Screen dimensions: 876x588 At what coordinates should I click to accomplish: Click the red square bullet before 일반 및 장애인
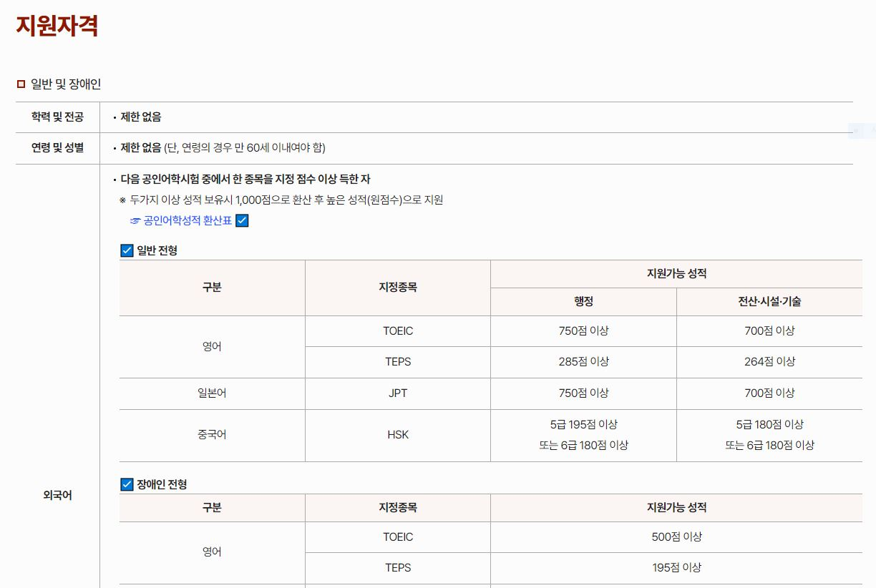[21, 84]
